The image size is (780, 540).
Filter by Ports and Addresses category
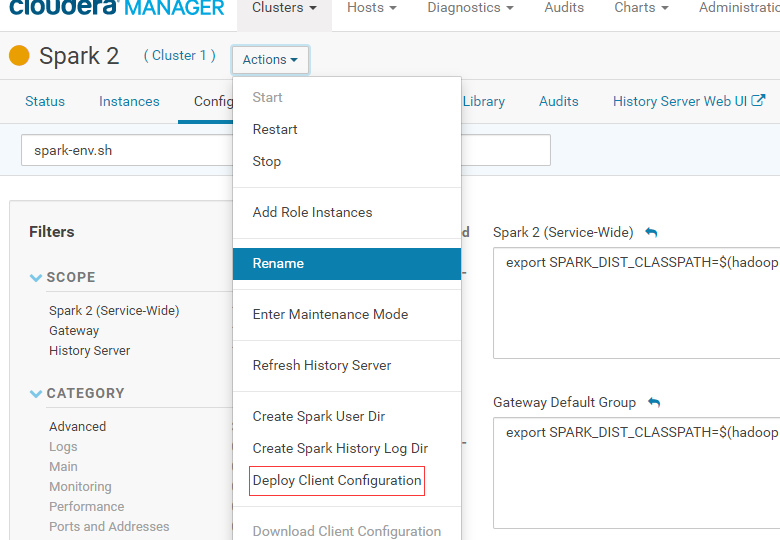(x=109, y=526)
